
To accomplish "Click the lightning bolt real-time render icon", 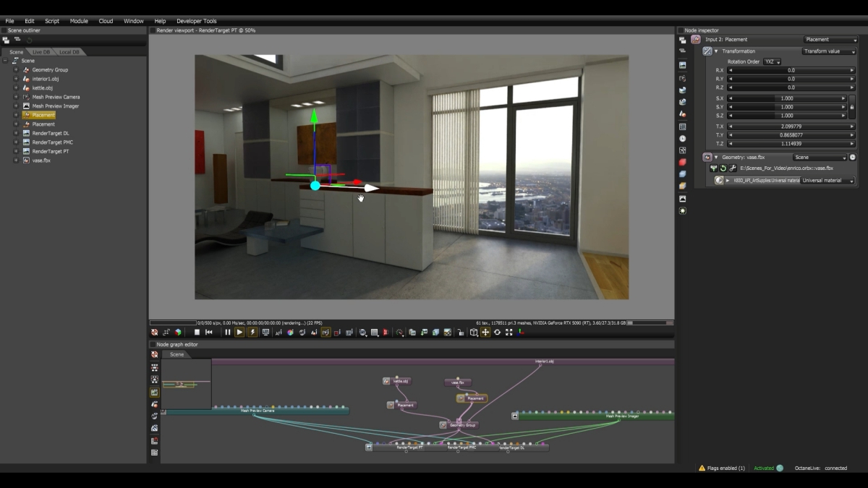I will [252, 333].
